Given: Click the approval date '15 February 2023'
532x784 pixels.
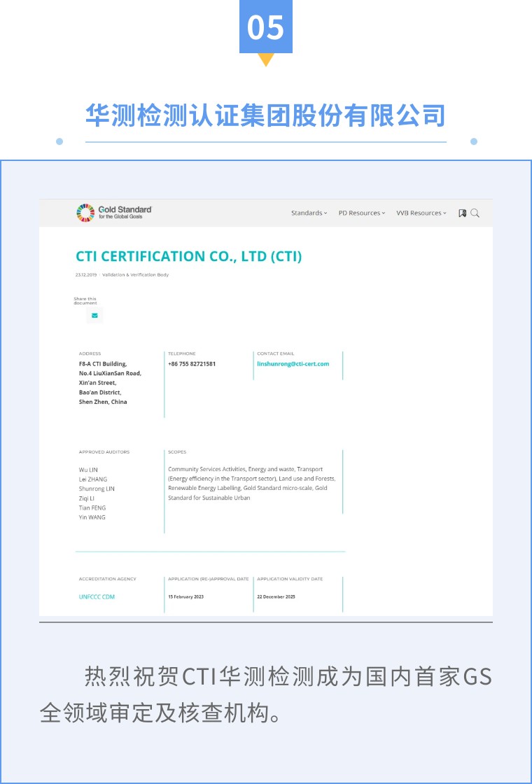Looking at the screenshot, I should [x=186, y=596].
